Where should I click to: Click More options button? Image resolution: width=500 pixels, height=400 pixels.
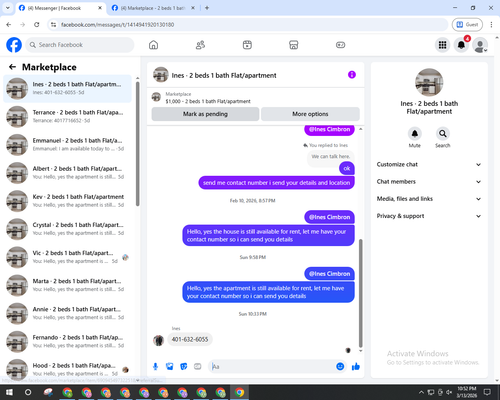[x=310, y=114]
